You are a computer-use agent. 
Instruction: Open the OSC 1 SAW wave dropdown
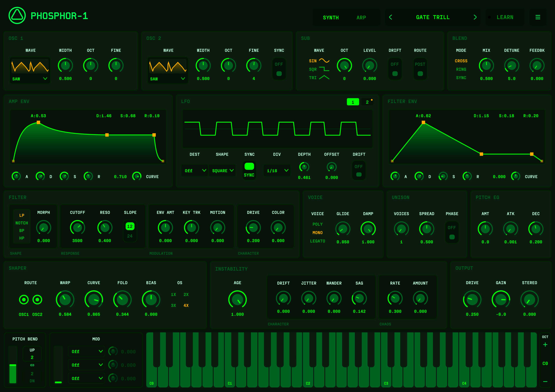30,79
